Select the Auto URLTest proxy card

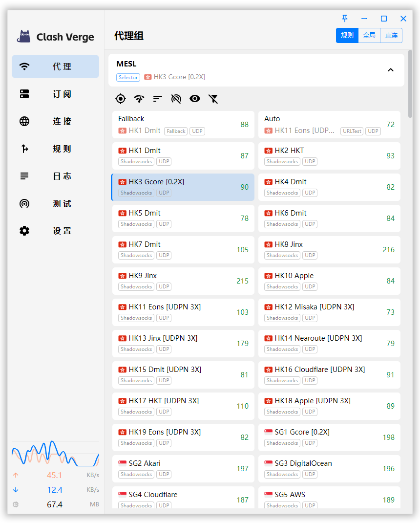pos(329,125)
